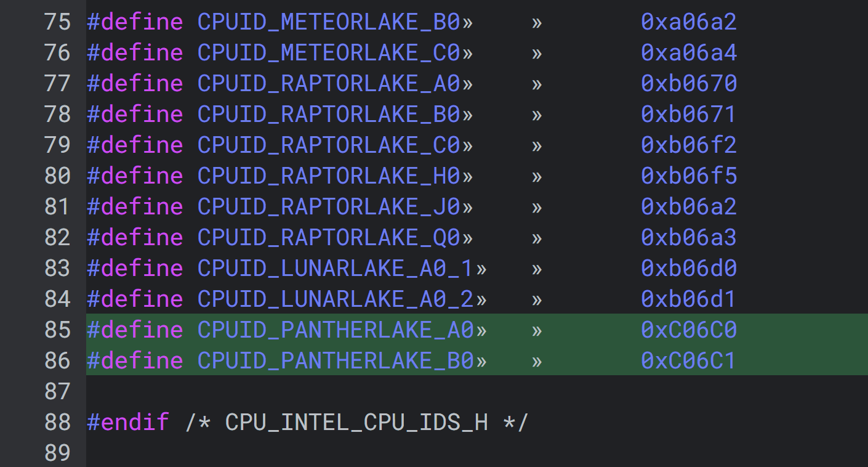Click line number 88 in the gutter
This screenshot has height=467, width=868.
(x=57, y=423)
